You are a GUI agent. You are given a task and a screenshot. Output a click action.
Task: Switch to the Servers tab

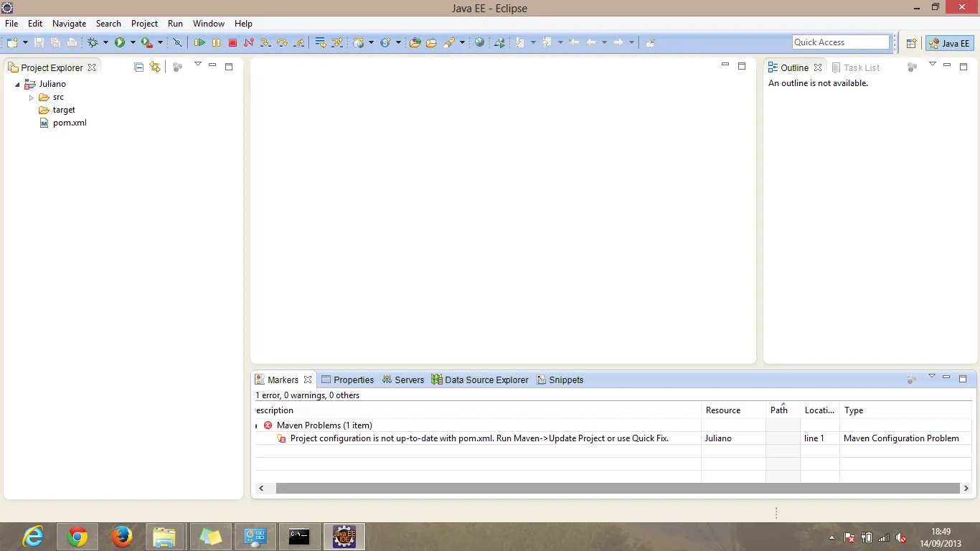[403, 380]
